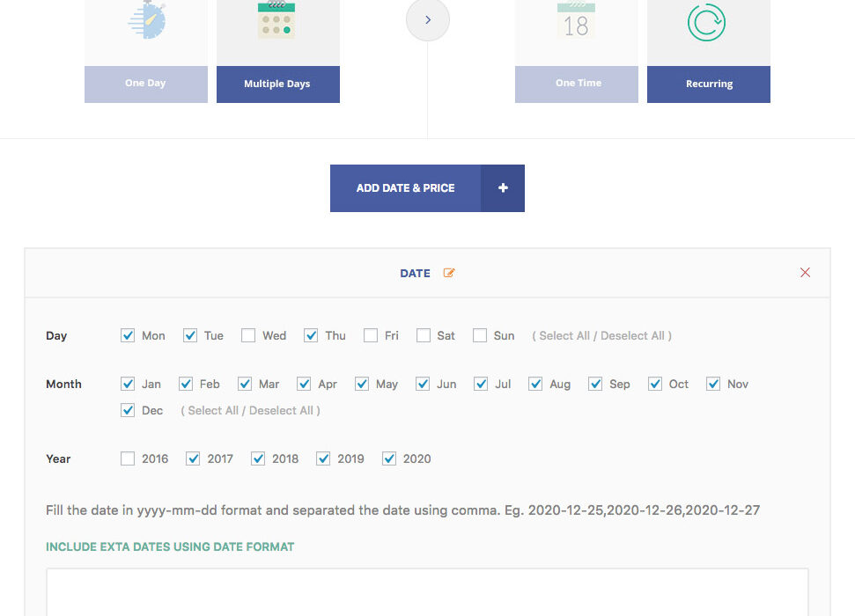
Task: Enable the Wed day checkbox
Action: [x=248, y=335]
